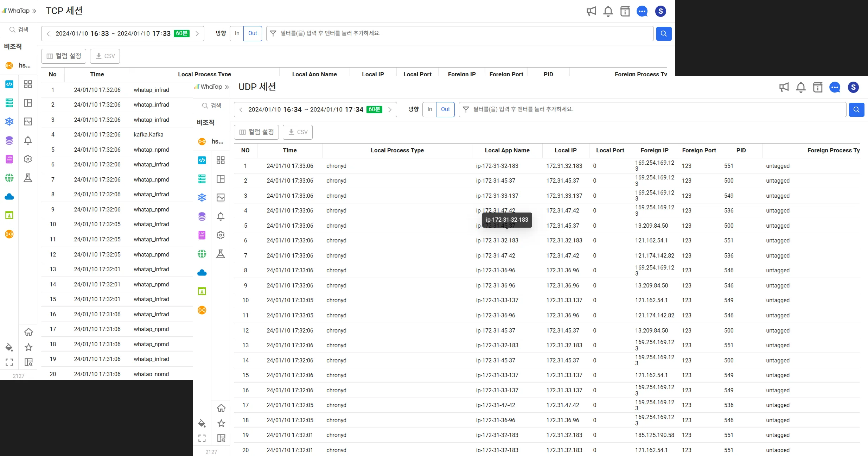868x456 pixels.
Task: Sort by Local Port column in UDP table
Action: pyautogui.click(x=610, y=150)
